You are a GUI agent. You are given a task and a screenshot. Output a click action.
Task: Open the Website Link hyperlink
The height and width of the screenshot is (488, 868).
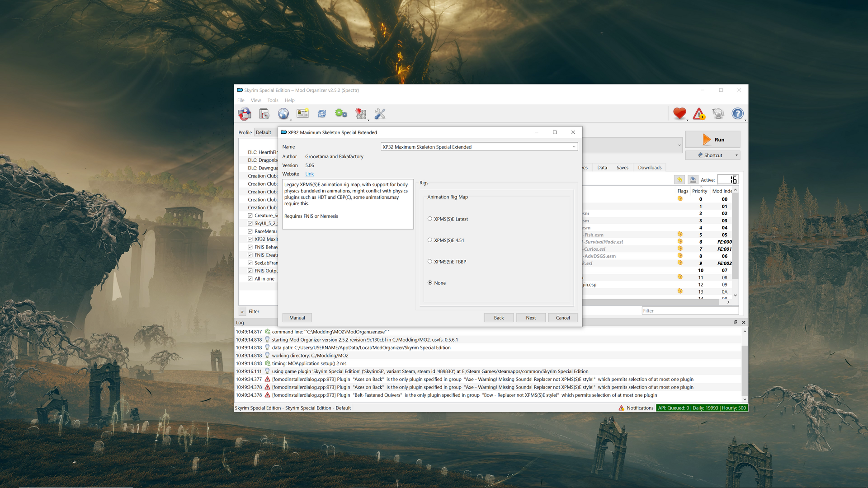(x=309, y=174)
